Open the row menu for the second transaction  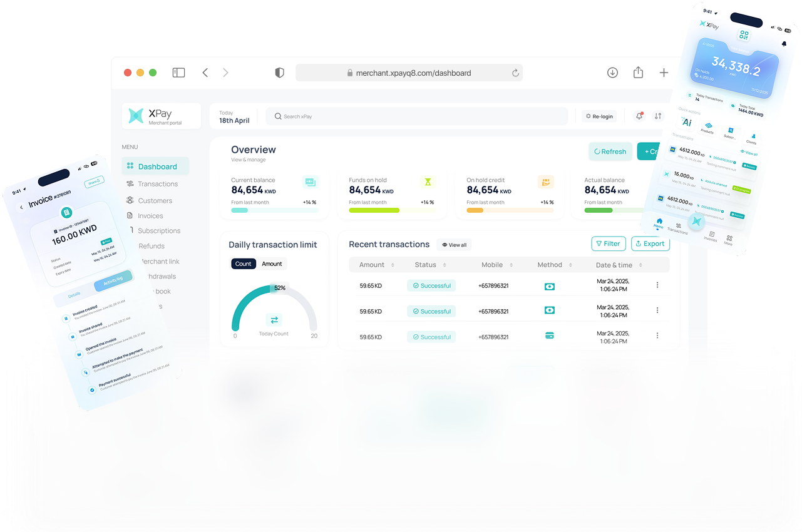[x=657, y=310]
